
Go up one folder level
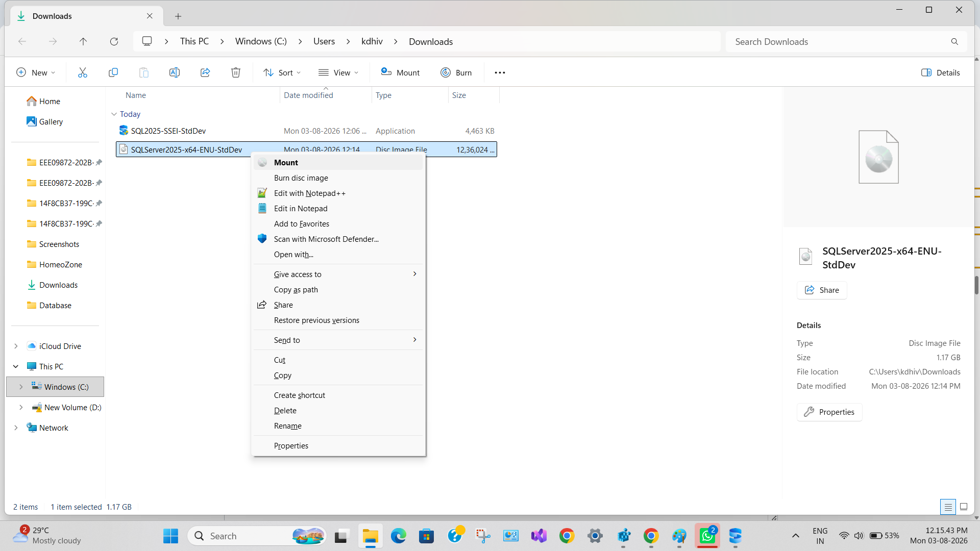(83, 42)
